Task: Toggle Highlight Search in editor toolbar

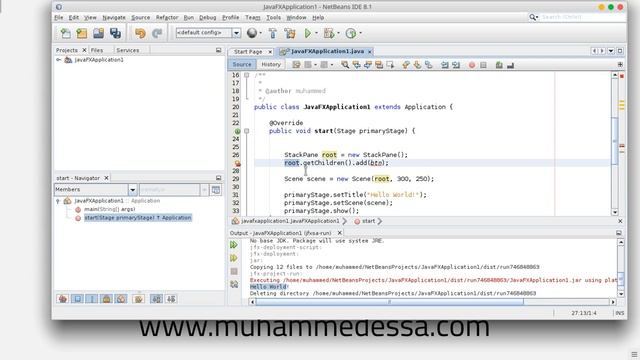Action: 379,64
